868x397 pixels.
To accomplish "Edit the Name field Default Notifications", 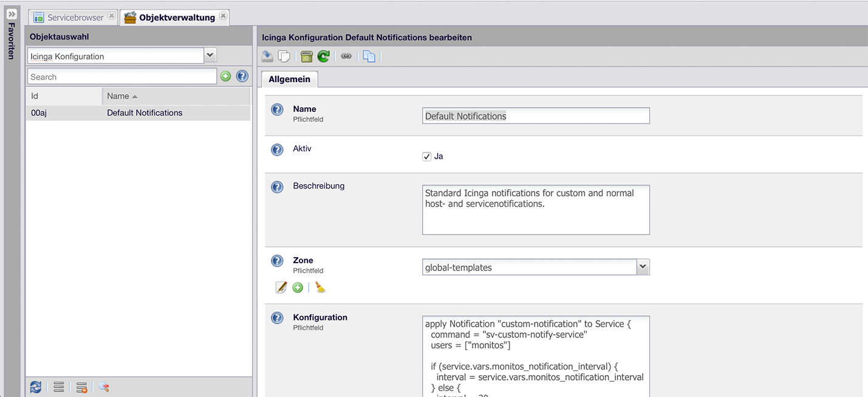I will click(x=536, y=116).
